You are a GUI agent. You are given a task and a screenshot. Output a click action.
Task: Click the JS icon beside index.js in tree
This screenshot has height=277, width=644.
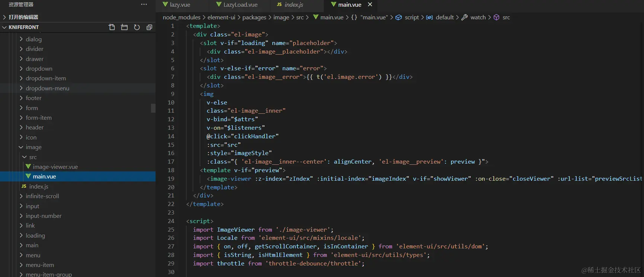(24, 186)
